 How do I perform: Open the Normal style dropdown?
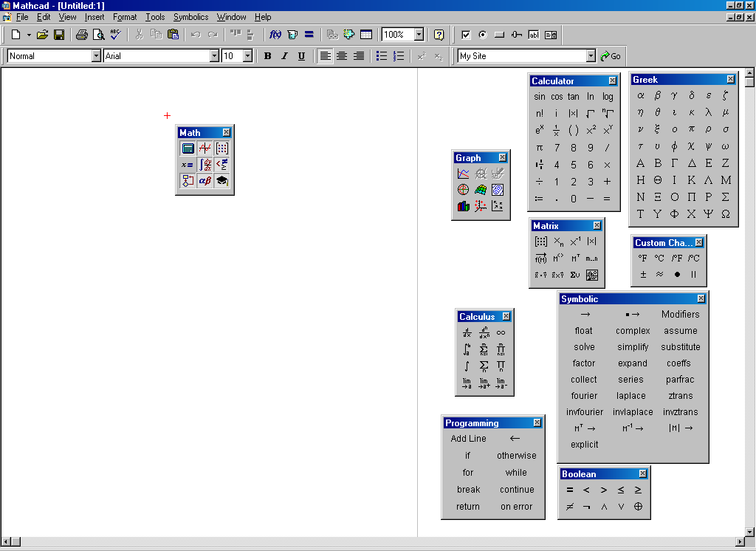[96, 56]
